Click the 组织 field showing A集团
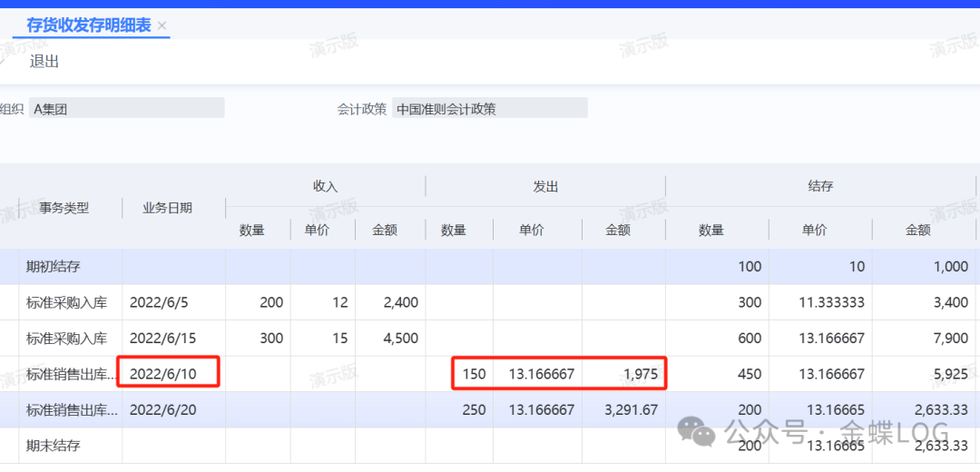This screenshot has width=980, height=472. point(126,109)
